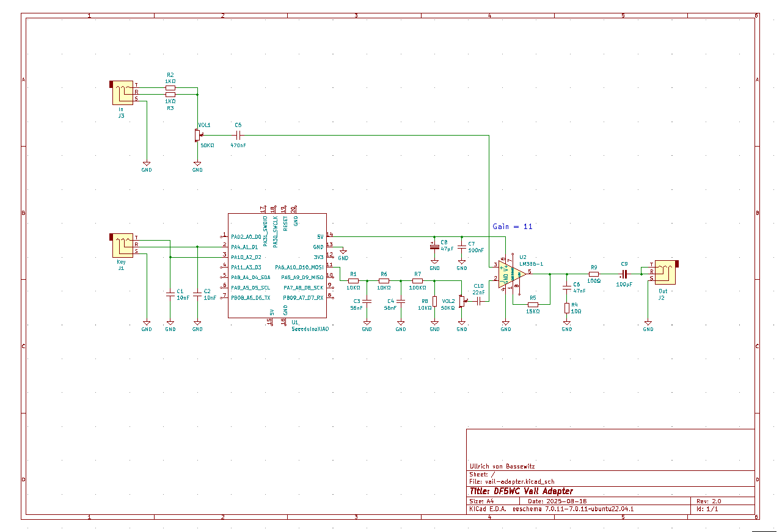Click the '22nF' value of C10
The width and height of the screenshot is (782, 532).
point(479,292)
